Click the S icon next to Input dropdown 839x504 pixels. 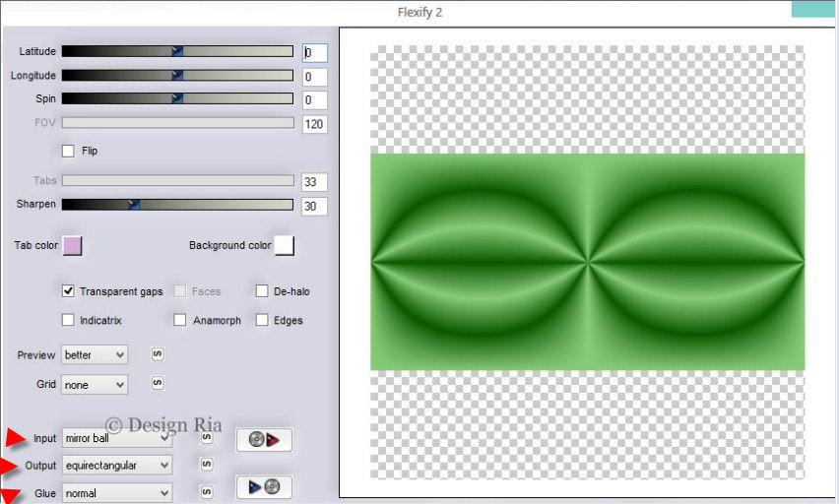click(207, 438)
